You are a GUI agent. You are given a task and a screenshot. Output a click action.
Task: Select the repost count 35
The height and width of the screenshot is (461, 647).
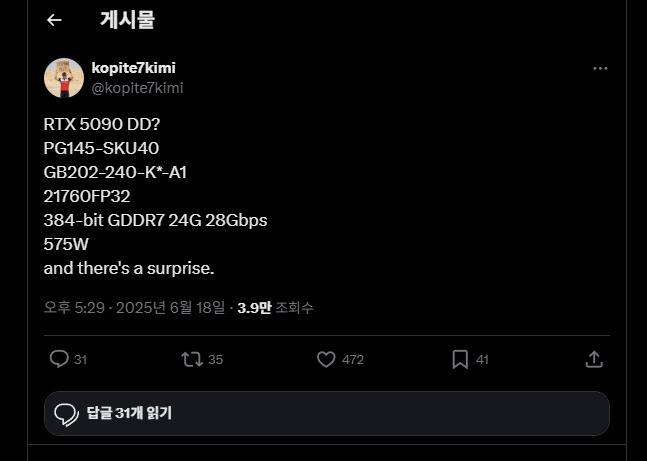pos(215,360)
